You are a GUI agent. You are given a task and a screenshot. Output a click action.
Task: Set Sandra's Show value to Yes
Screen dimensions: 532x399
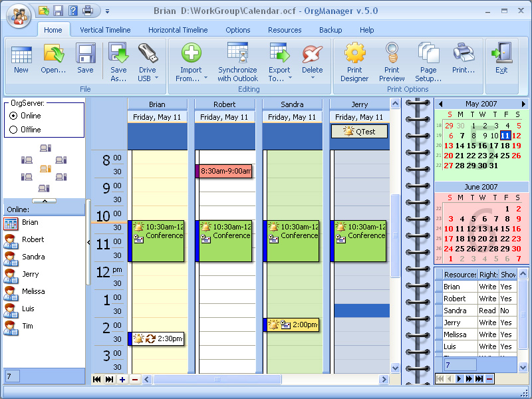(507, 310)
